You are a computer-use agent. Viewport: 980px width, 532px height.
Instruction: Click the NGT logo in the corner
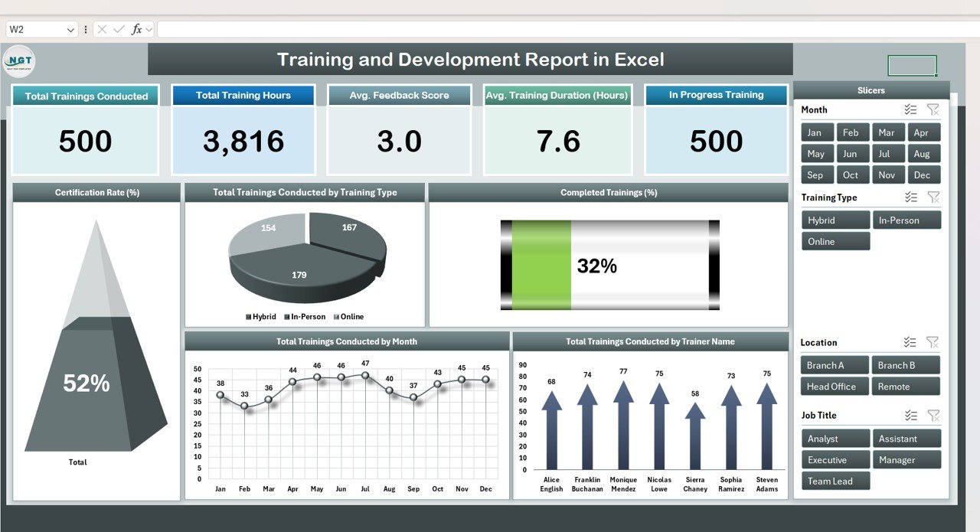pyautogui.click(x=19, y=61)
